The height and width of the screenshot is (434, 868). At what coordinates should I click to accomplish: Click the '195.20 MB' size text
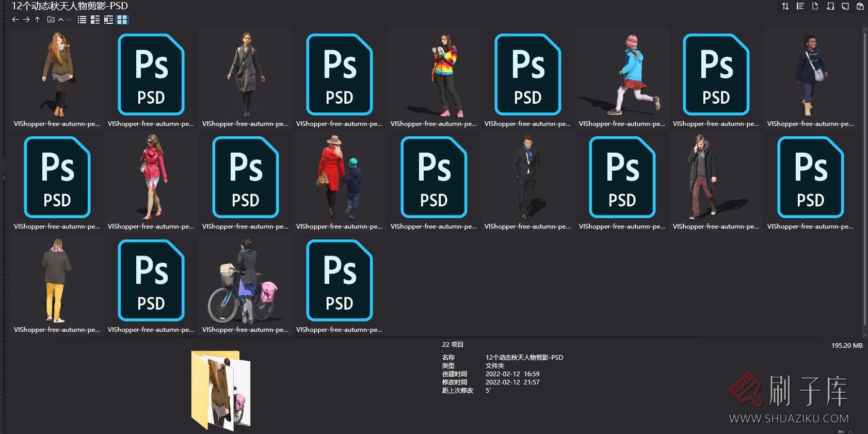(847, 346)
